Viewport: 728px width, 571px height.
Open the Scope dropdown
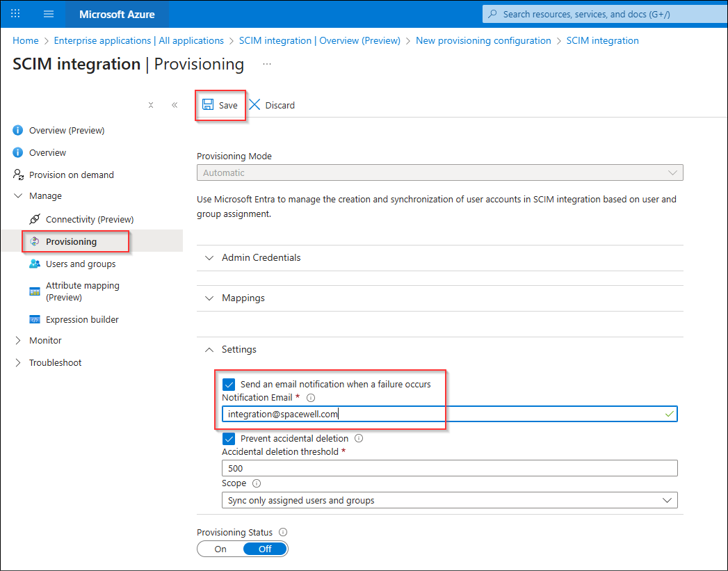[x=449, y=501]
